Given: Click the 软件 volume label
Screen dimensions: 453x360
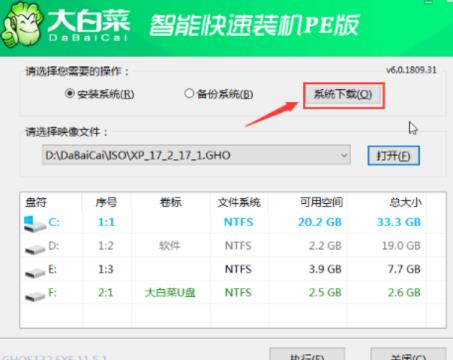Looking at the screenshot, I should click(170, 246).
